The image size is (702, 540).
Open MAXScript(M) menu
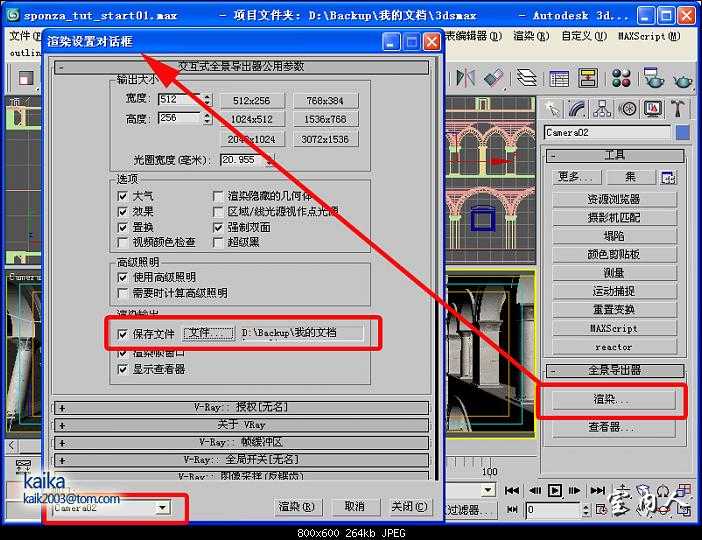[649, 36]
